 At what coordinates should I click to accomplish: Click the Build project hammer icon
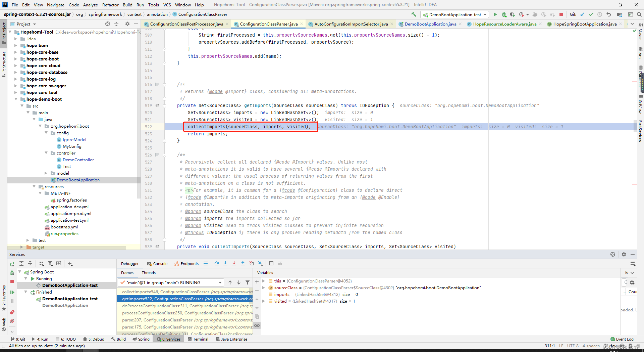tap(414, 14)
